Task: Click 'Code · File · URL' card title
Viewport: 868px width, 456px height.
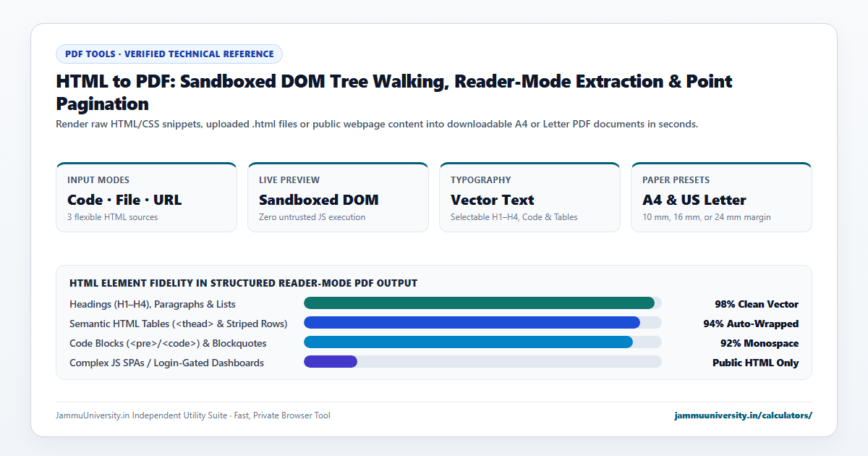Action: click(124, 200)
